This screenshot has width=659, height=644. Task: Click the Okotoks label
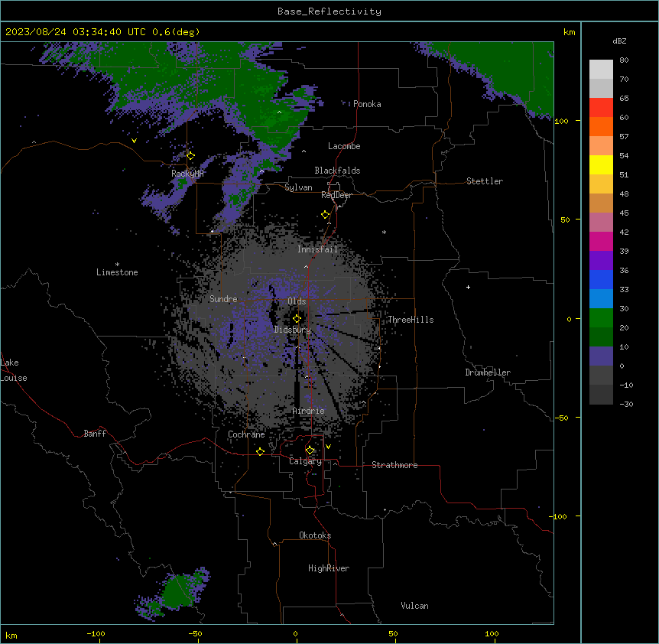tap(315, 535)
